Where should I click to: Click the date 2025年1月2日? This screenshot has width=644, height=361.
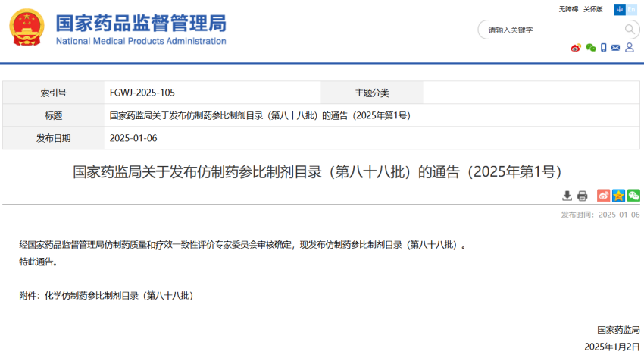612,347
